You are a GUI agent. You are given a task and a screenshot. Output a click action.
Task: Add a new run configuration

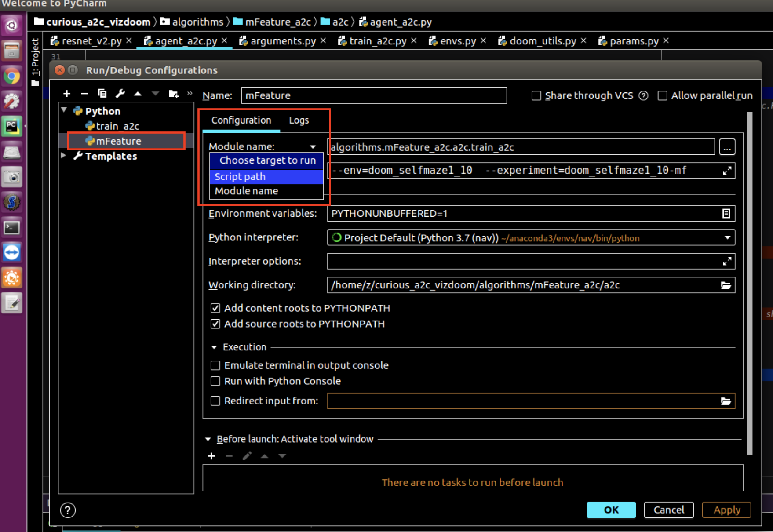coord(67,93)
